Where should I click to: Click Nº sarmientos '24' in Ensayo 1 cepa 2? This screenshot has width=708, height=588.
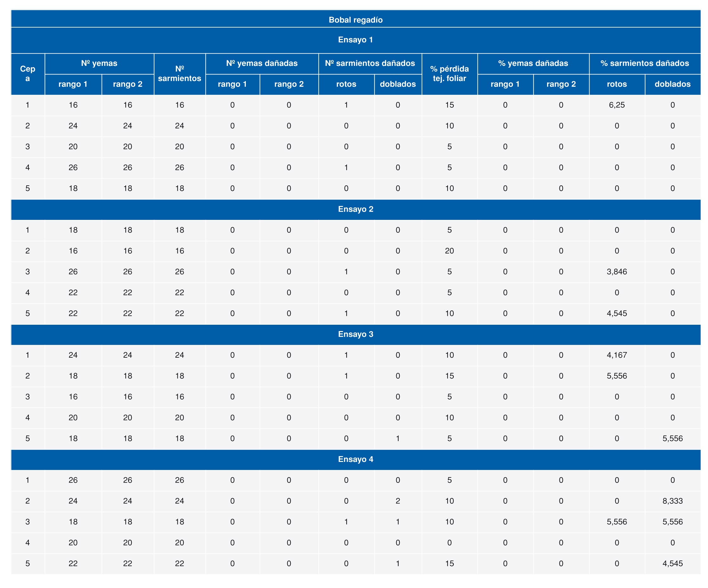click(180, 126)
